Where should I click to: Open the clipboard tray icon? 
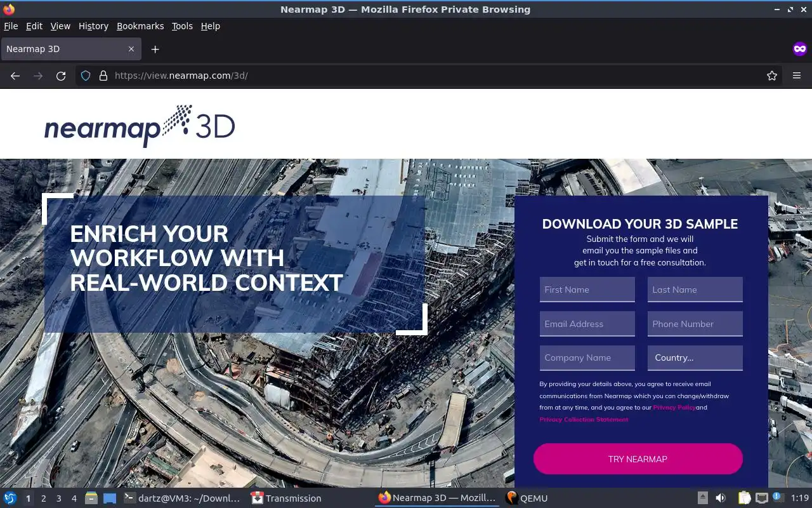744,498
